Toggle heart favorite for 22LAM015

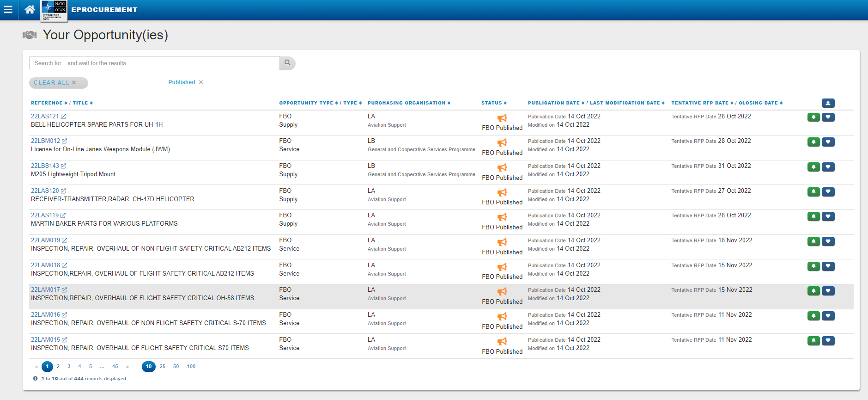(x=828, y=341)
